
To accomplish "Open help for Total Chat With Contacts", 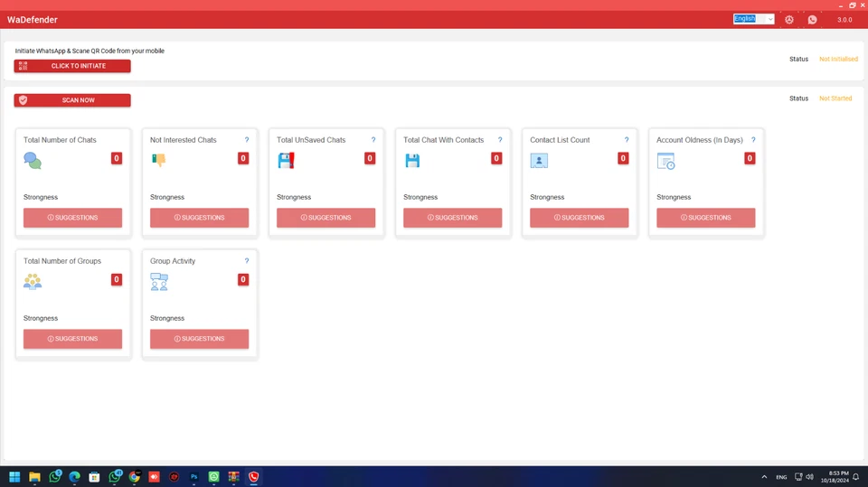I will 500,140.
